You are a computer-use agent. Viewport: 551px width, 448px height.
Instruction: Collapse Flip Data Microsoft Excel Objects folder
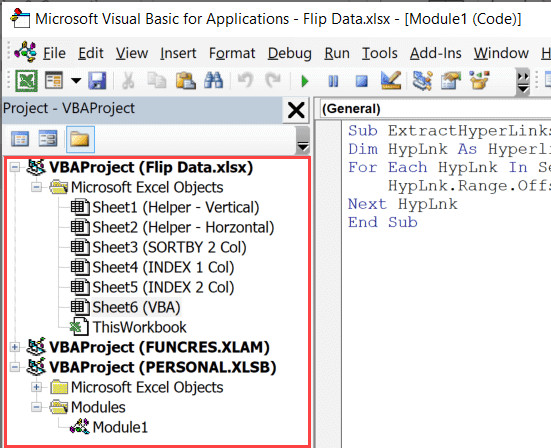pyautogui.click(x=36, y=187)
